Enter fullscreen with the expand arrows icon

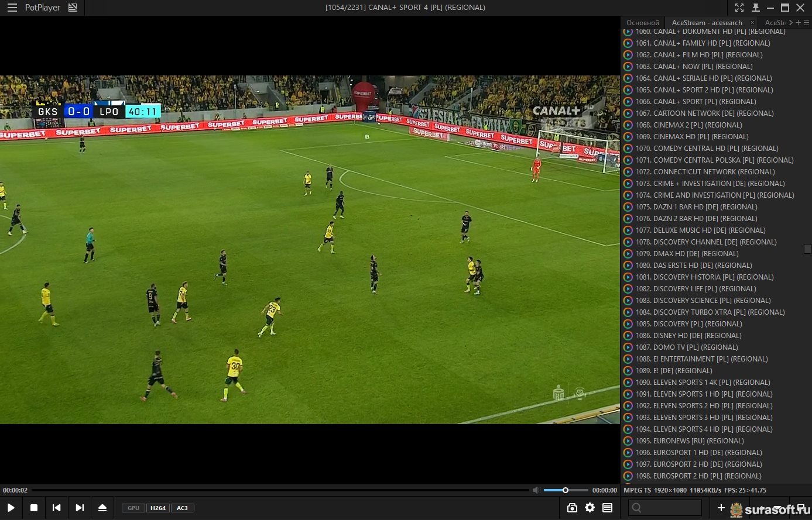(x=739, y=8)
